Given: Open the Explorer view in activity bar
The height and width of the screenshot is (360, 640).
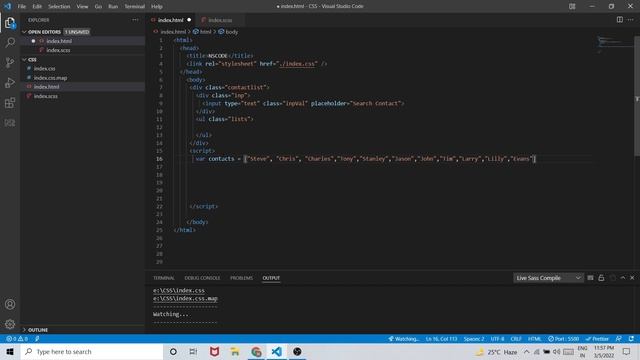Looking at the screenshot, I should click(x=10, y=23).
